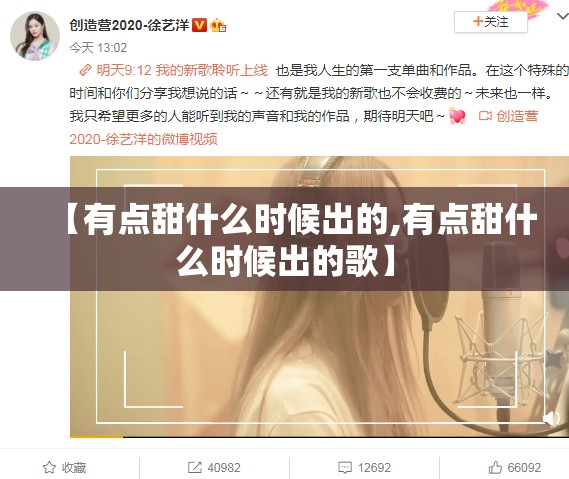Click the pink heart emoji in post
The width and height of the screenshot is (569, 479).
click(457, 116)
